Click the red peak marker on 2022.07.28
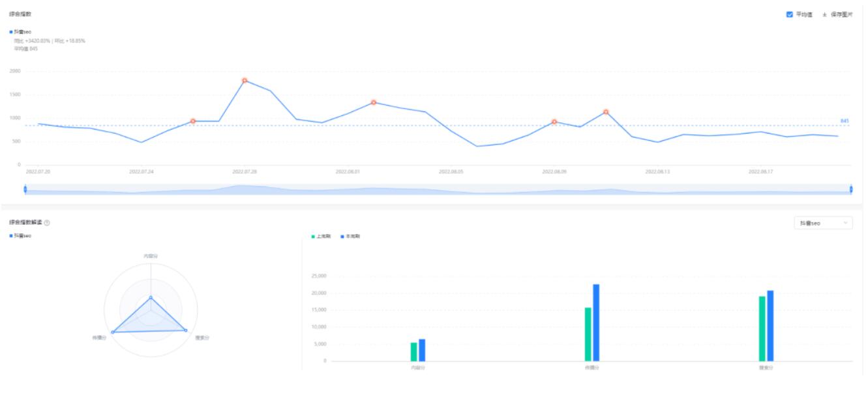Screen dimensions: 868x393 pos(245,80)
